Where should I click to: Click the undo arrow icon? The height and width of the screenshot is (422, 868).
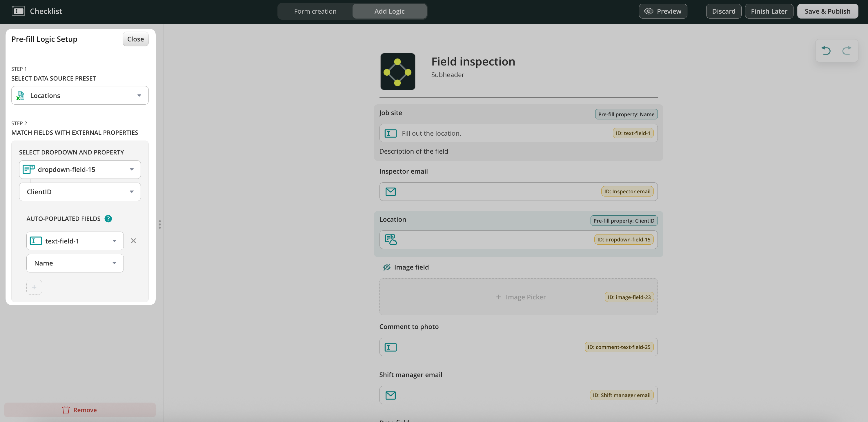(826, 50)
